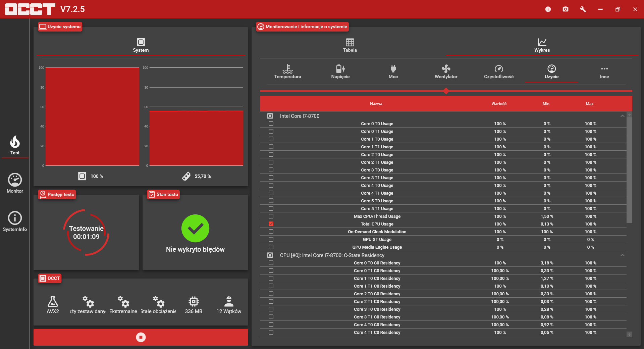Enable the Core 1 T1 Usage checkbox
This screenshot has width=644, height=349.
pyautogui.click(x=271, y=147)
